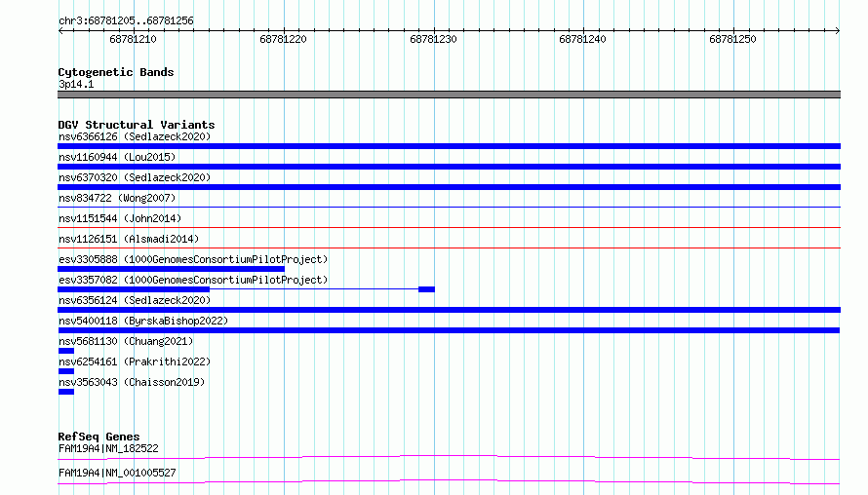Select the thin blue line under nsv834722
The width and height of the screenshot is (868, 495).
point(449,207)
